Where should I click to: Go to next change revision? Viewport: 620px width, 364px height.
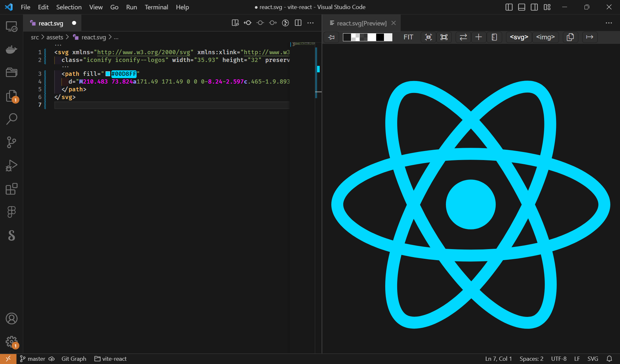coord(273,23)
